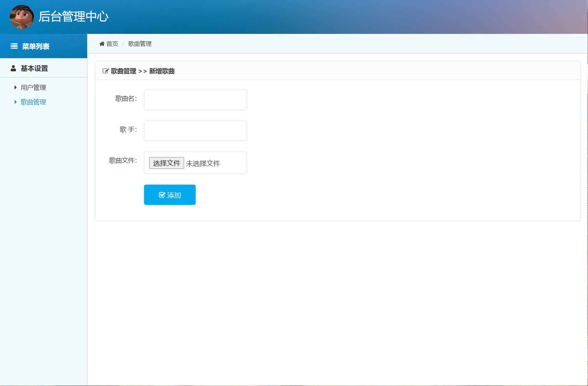The image size is (588, 386).
Task: Open the 首页 breadcrumb link
Action: tap(112, 44)
